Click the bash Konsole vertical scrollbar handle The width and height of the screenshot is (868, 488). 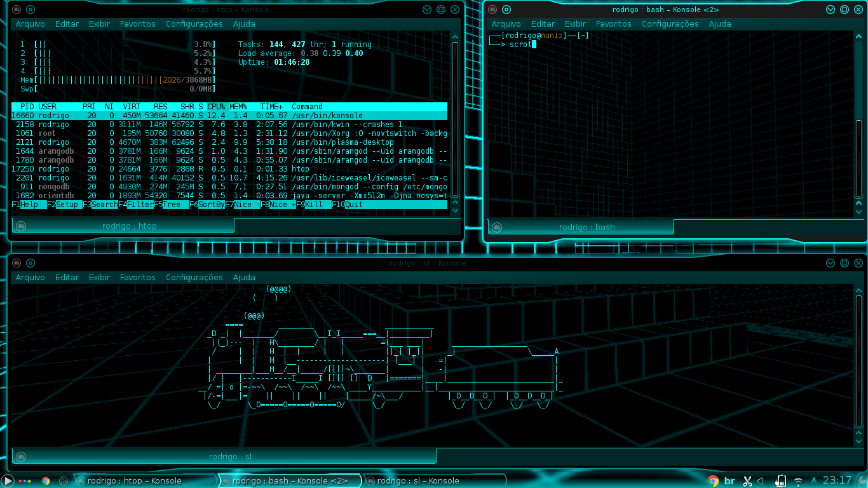(859, 159)
